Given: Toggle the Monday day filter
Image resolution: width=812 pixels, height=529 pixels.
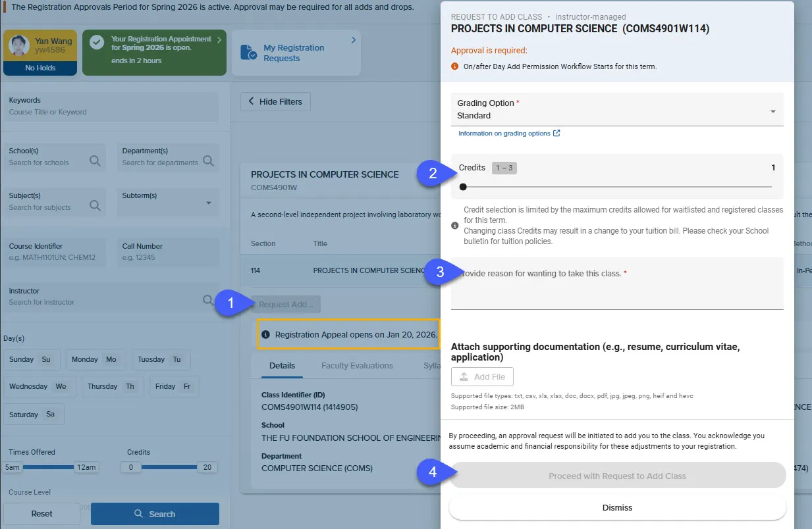Looking at the screenshot, I should (x=94, y=360).
